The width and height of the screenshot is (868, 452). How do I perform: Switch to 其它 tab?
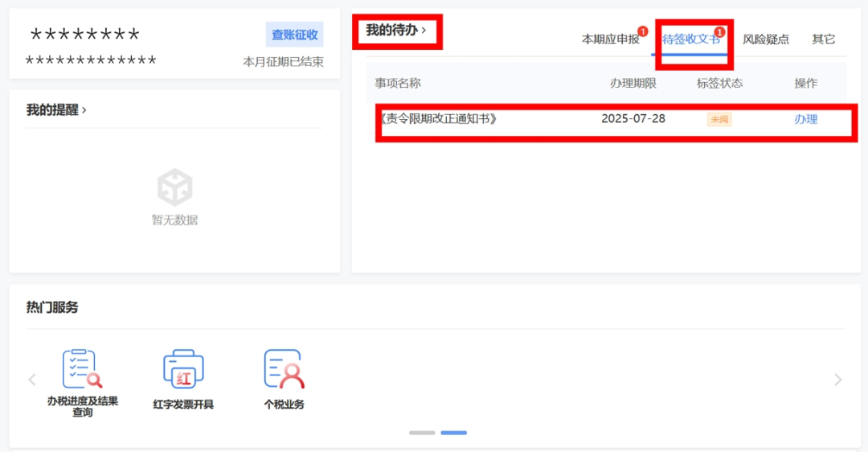tap(823, 39)
